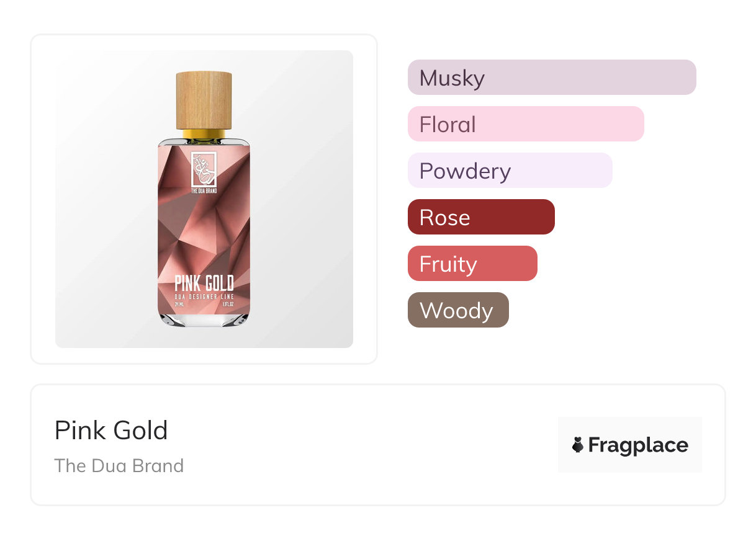Image resolution: width=756 pixels, height=536 pixels.
Task: Pick the Fruity accord bar
Action: point(472,264)
